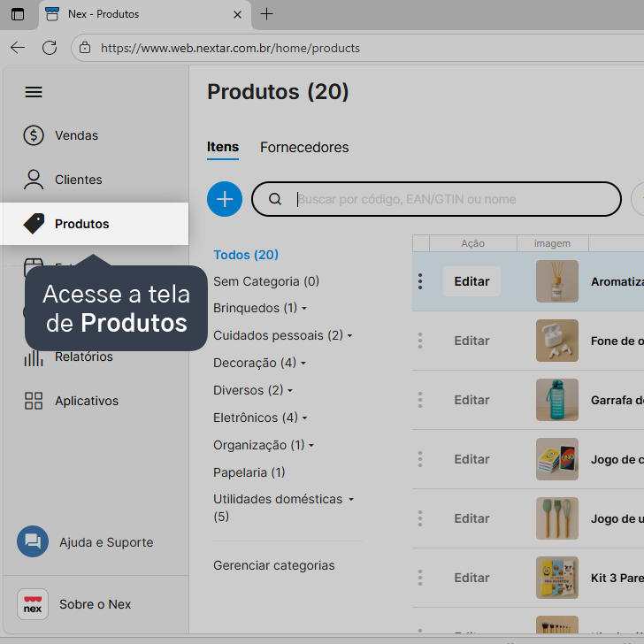Click the site lock icon in address bar
Screen dimensions: 644x644
(x=85, y=48)
